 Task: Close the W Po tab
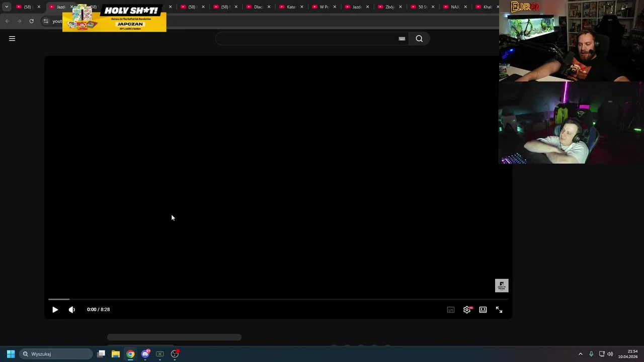point(335,7)
